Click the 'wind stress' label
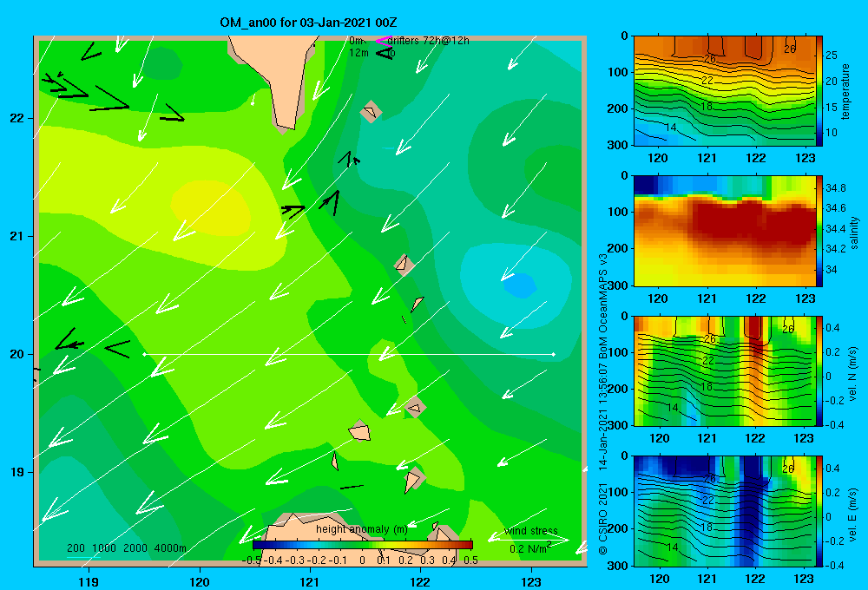Image resolution: width=868 pixels, height=590 pixels. coord(531,530)
